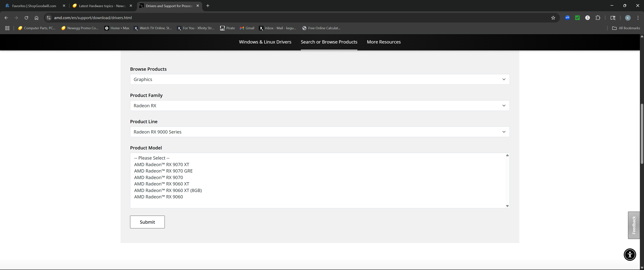Viewport: 644px width, 270px height.
Task: Open the apps grid in bookmarks bar
Action: point(7,28)
